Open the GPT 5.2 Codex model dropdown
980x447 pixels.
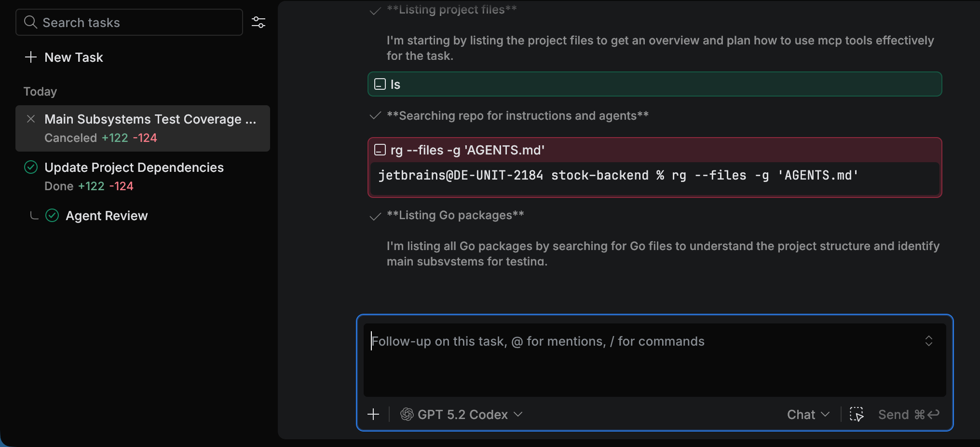coord(518,414)
